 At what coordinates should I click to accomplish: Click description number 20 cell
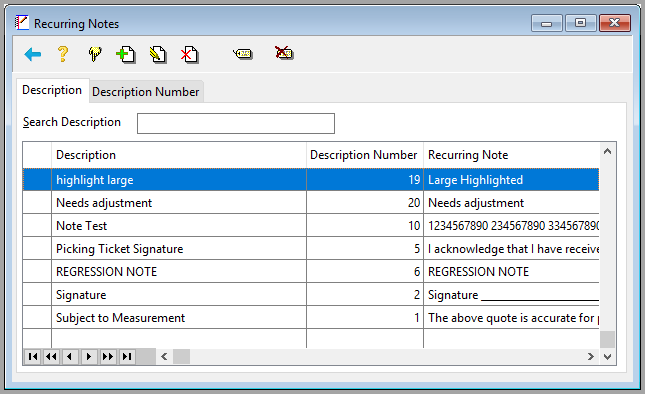[365, 203]
